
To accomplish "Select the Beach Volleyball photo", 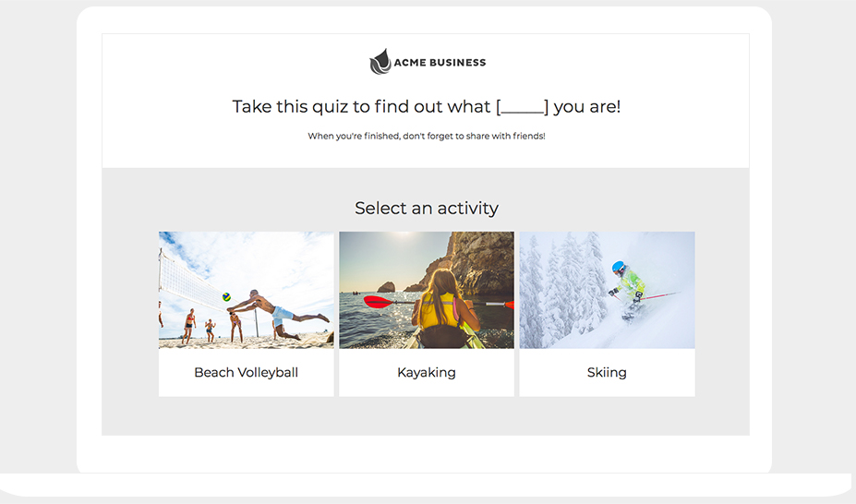I will tap(246, 289).
